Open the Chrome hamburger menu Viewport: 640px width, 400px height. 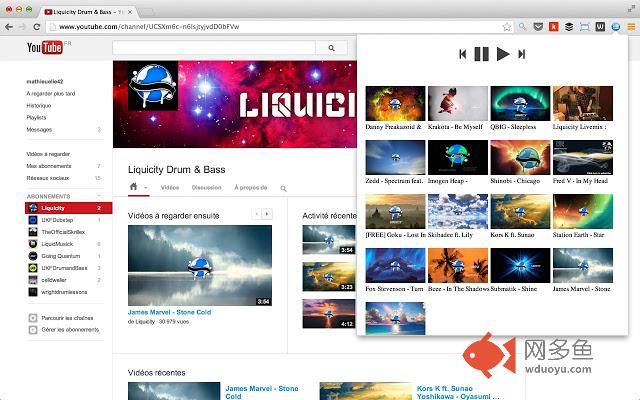tap(631, 27)
